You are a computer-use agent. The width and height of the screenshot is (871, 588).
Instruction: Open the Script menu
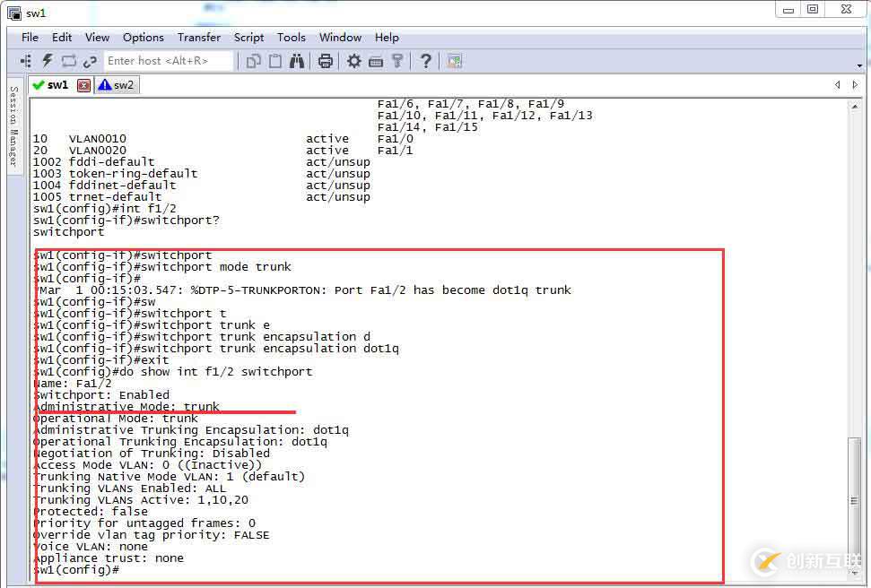(248, 38)
